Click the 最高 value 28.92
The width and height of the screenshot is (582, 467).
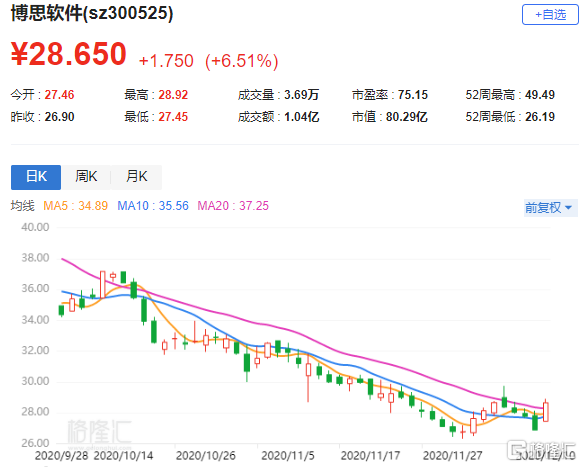[173, 95]
